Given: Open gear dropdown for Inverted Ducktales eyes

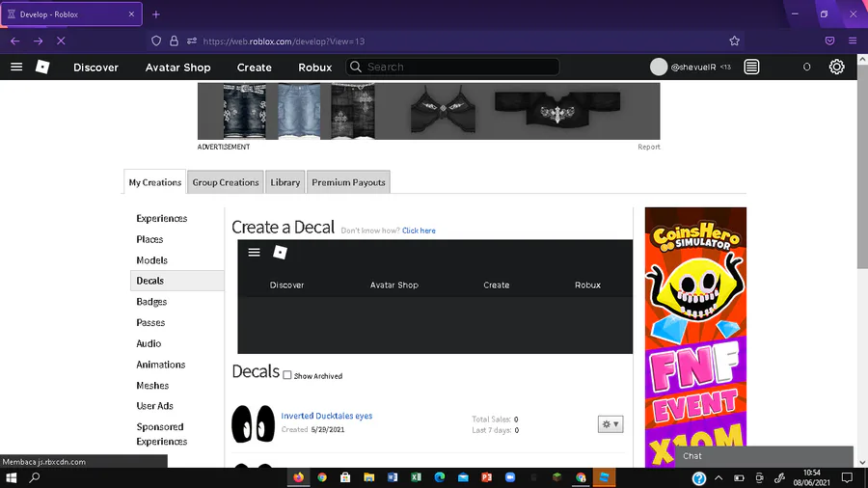Looking at the screenshot, I should click(610, 424).
